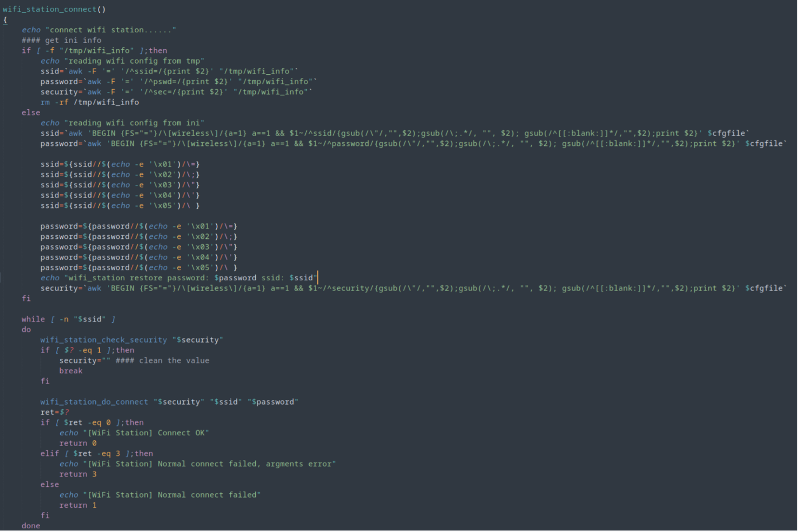The image size is (798, 532).
Task: Click the "#### get ini info" comment
Action: coord(61,40)
